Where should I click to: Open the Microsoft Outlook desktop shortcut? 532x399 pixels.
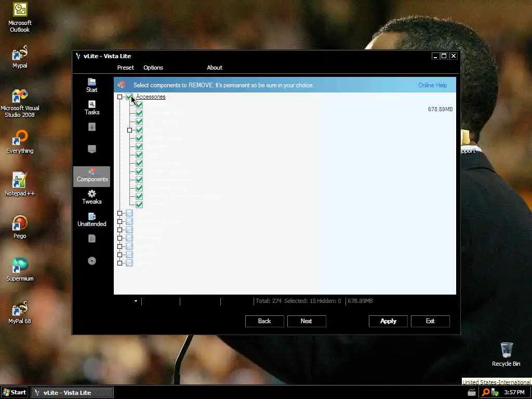(x=20, y=18)
